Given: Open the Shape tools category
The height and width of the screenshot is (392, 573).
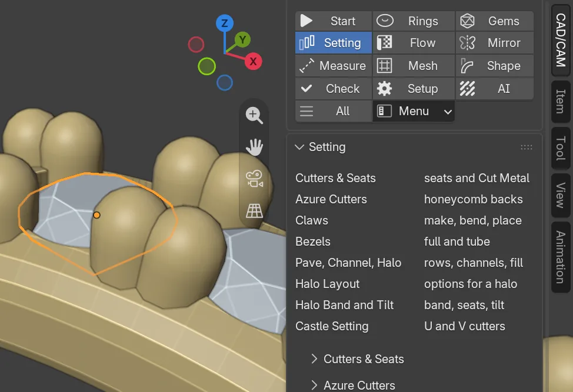Looking at the screenshot, I should [494, 66].
